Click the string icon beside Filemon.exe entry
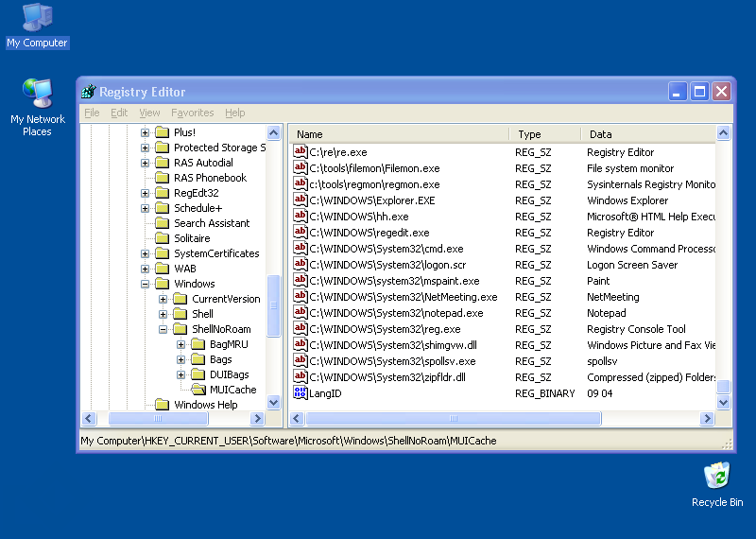The width and height of the screenshot is (756, 539). [x=300, y=168]
